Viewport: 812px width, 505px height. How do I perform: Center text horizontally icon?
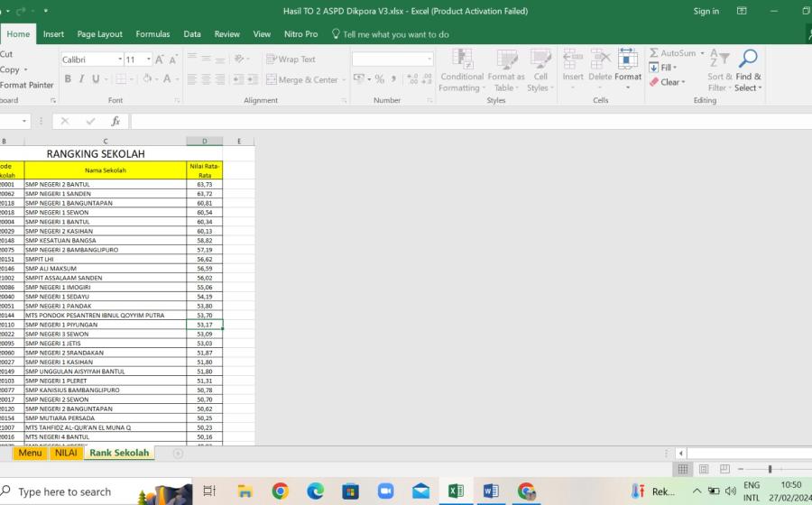[206, 79]
